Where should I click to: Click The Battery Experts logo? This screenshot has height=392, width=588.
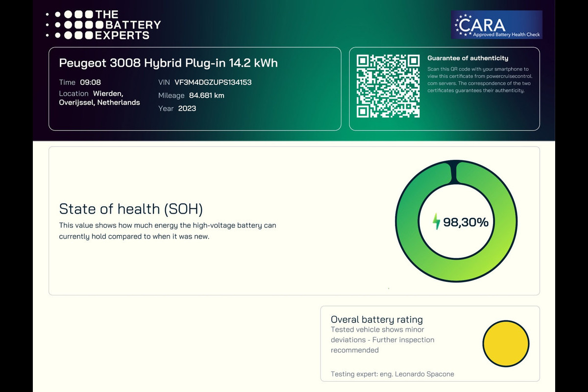click(x=103, y=24)
